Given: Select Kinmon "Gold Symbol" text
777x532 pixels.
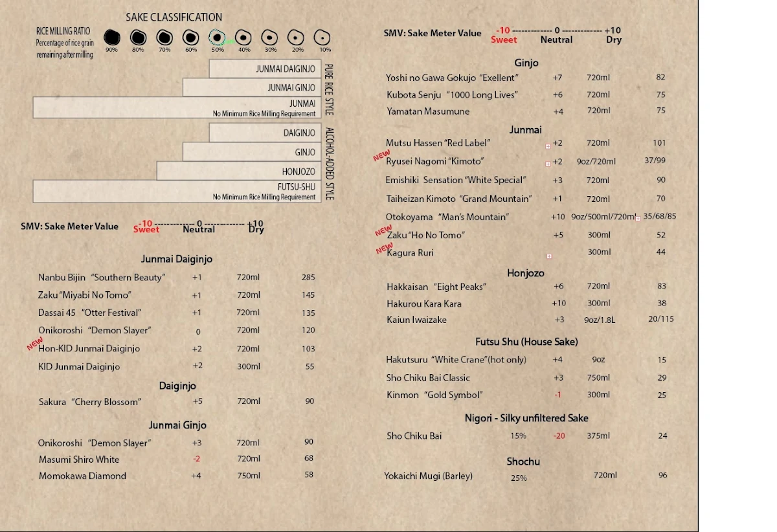Looking at the screenshot, I should (x=435, y=395).
